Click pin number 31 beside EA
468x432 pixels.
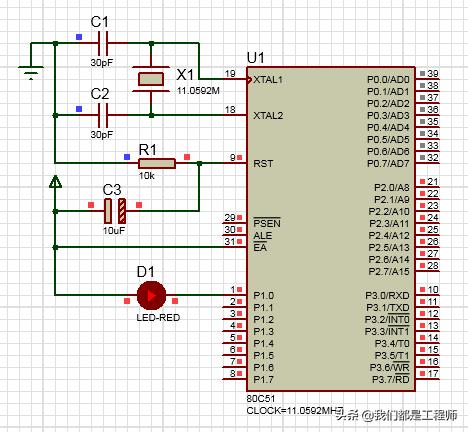coord(230,242)
